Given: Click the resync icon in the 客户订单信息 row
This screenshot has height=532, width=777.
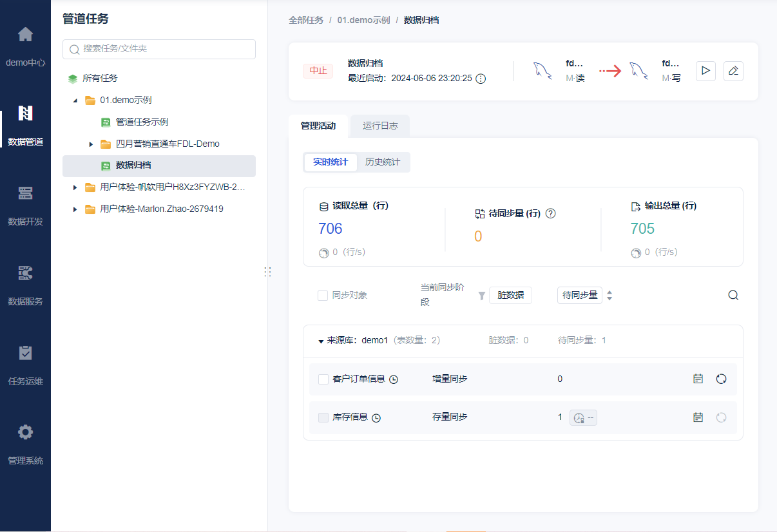Looking at the screenshot, I should point(722,379).
